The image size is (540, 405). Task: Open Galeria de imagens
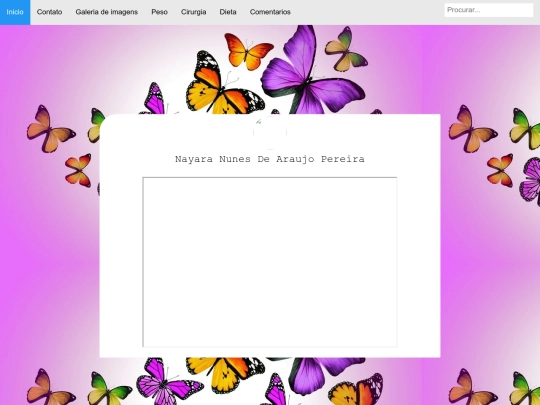(106, 12)
